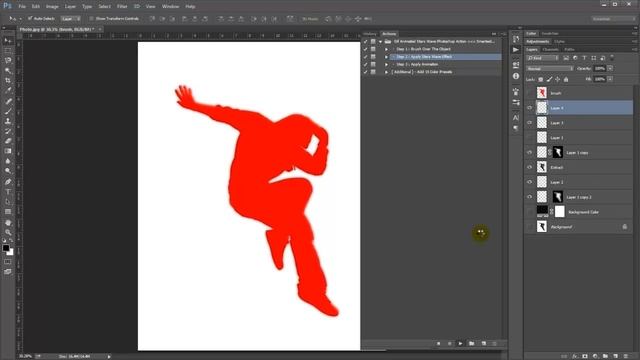
Task: Expand the Additional Color Presets action
Action: (x=387, y=72)
